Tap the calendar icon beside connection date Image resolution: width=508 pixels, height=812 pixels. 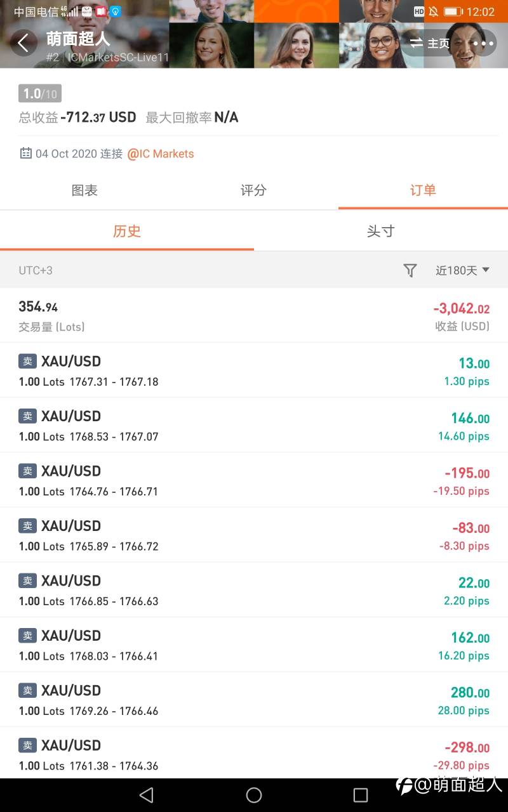tap(26, 154)
